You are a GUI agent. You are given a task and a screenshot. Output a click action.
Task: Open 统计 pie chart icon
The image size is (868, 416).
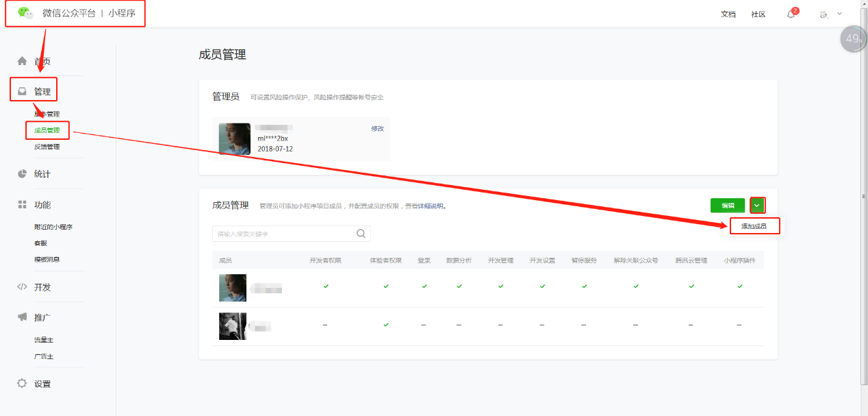click(x=22, y=174)
